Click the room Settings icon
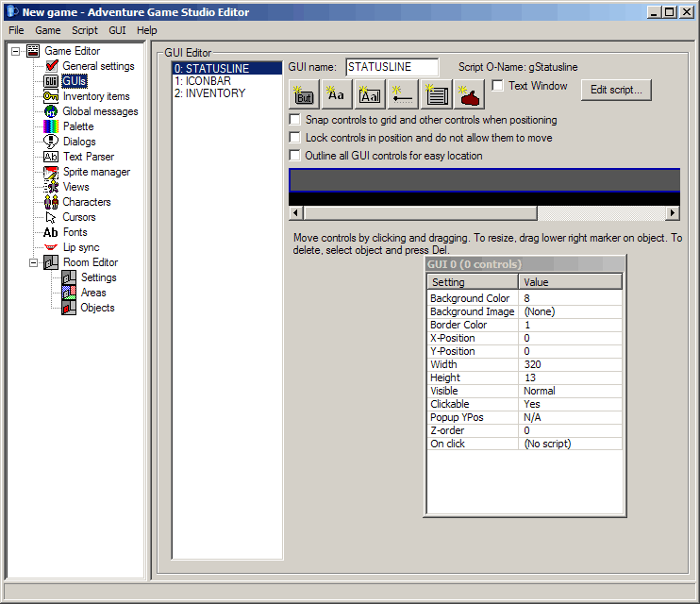 (69, 277)
